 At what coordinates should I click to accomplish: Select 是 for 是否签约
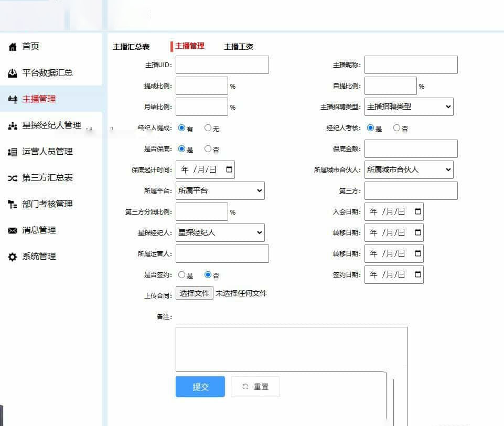click(181, 275)
